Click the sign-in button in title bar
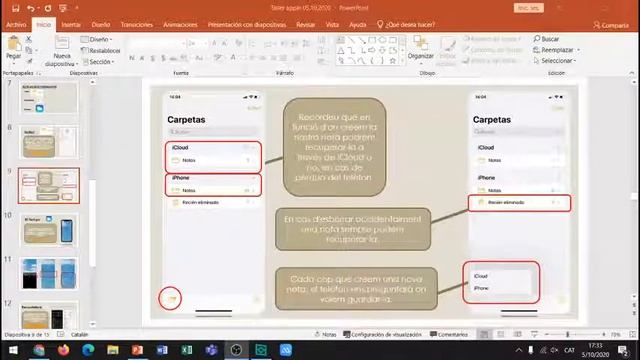The image size is (640, 360). [x=529, y=8]
